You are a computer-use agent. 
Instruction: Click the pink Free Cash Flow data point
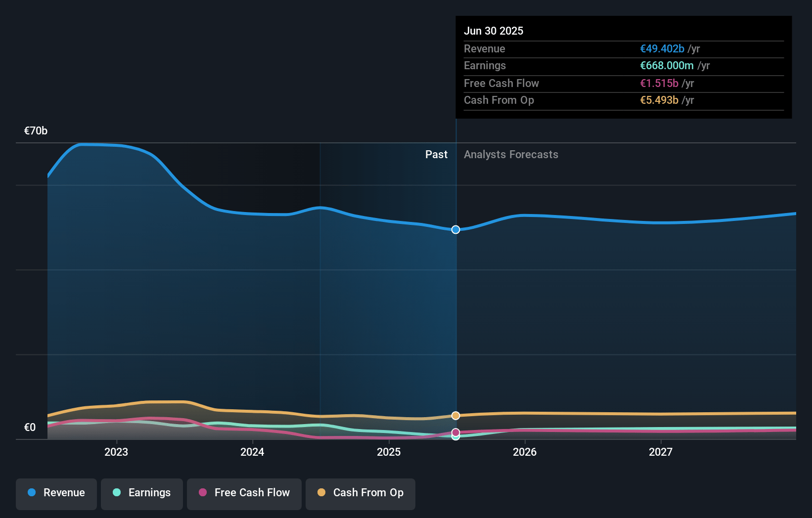click(x=455, y=432)
